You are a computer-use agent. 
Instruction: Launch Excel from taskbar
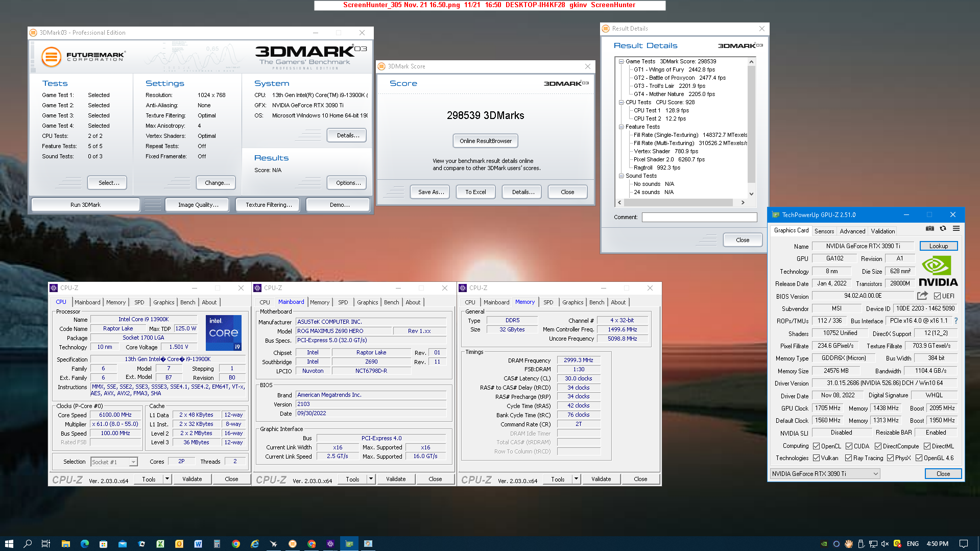[160, 544]
